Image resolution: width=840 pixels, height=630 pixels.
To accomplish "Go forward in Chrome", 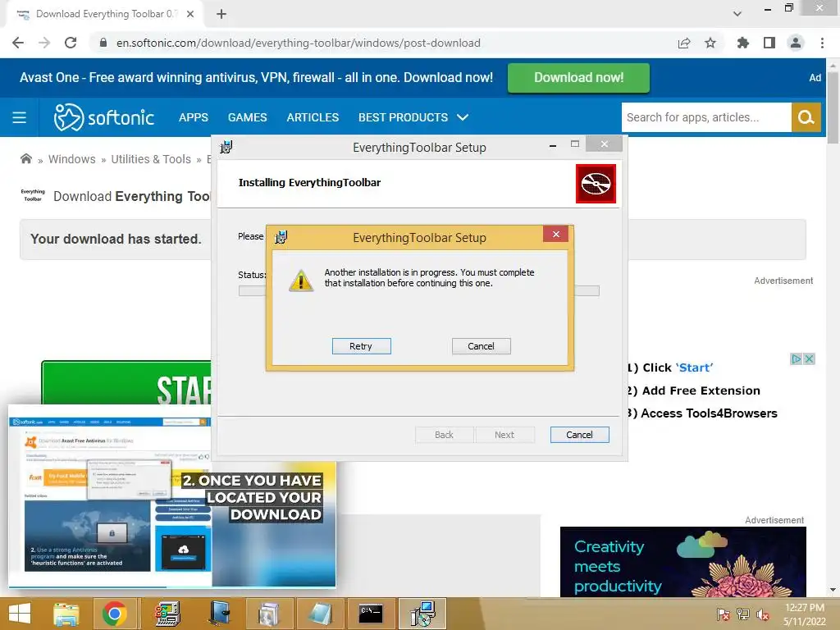I will [x=44, y=43].
